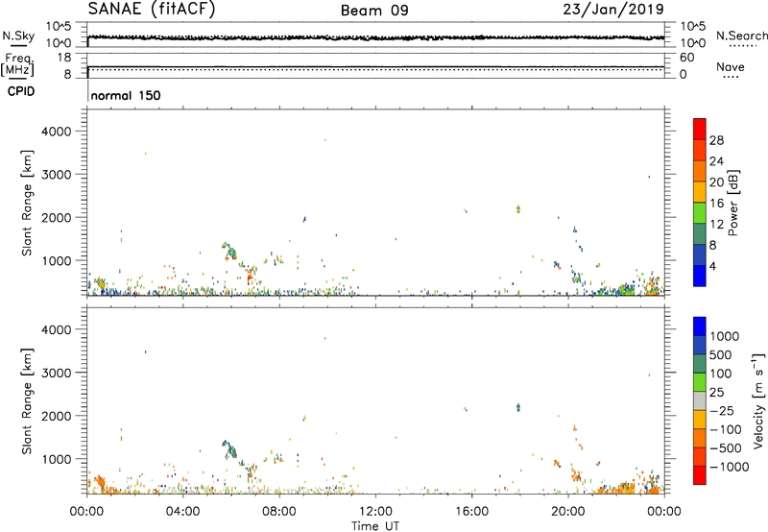Select the noise trace in N.Sky panel
Image resolution: width=768 pixels, height=532 pixels.
pyautogui.click(x=375, y=37)
